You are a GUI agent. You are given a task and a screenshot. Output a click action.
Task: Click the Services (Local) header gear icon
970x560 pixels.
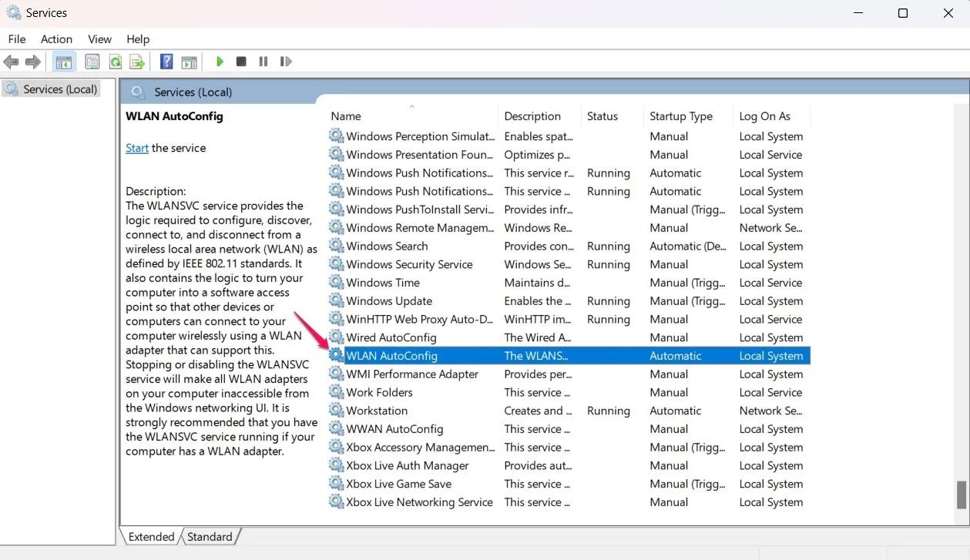138,92
